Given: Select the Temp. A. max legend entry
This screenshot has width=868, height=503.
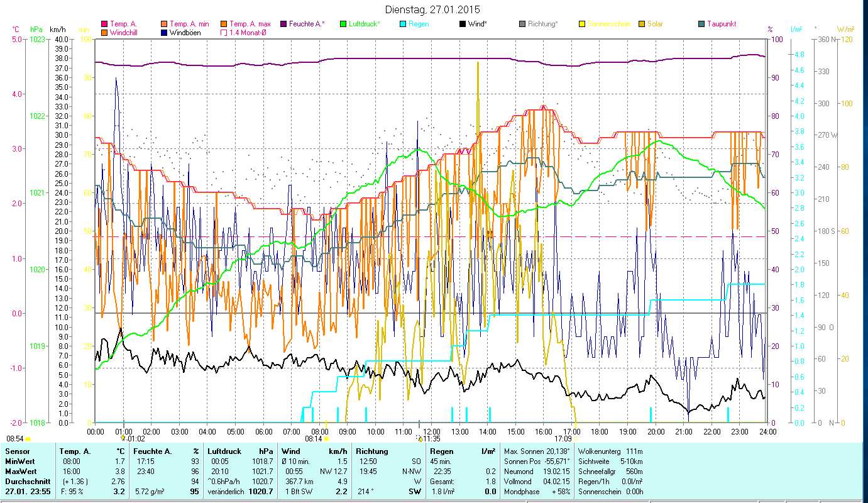Looking at the screenshot, I should [x=224, y=24].
